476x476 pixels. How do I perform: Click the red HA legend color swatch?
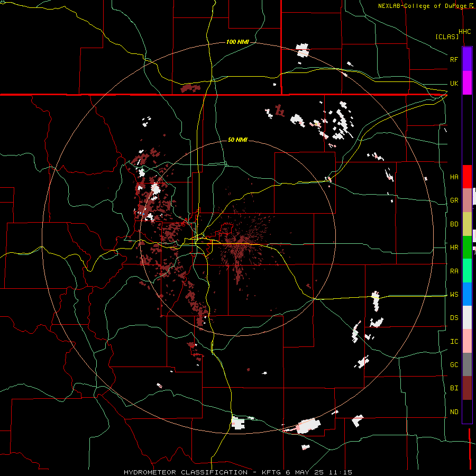pyautogui.click(x=467, y=177)
